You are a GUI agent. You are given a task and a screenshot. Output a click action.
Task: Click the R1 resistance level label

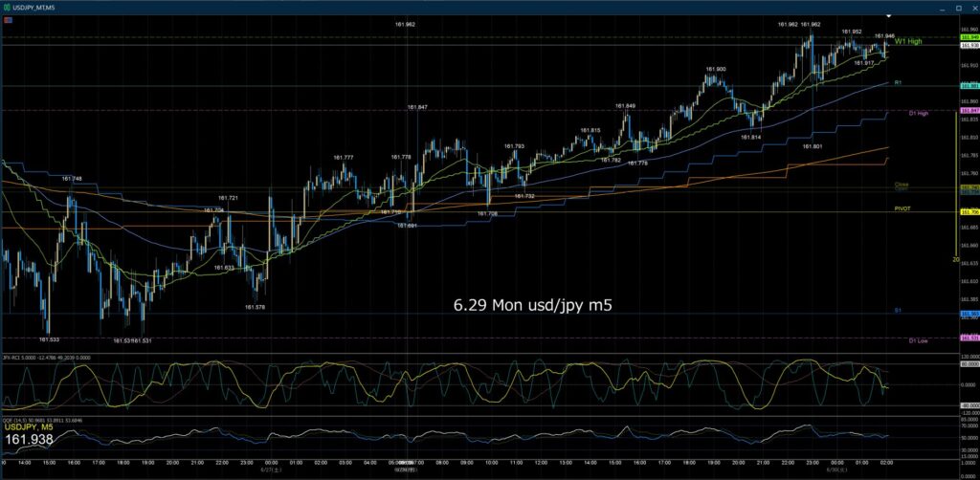898,82
